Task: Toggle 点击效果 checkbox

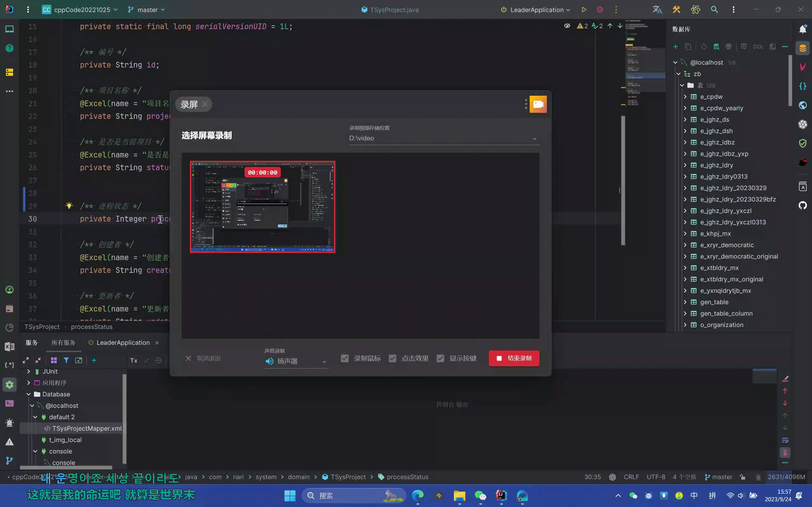Action: pos(392,358)
